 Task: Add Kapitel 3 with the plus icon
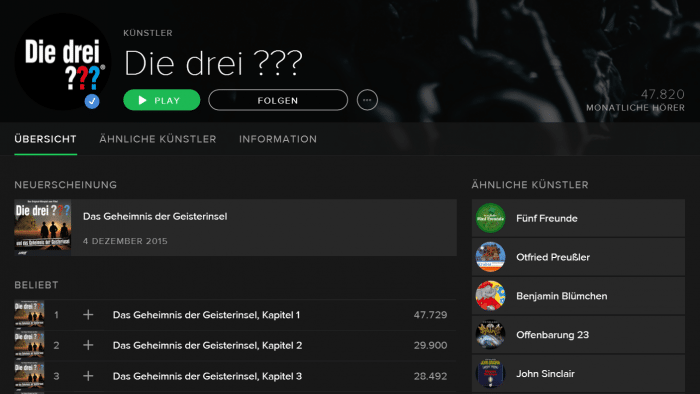pos(88,376)
